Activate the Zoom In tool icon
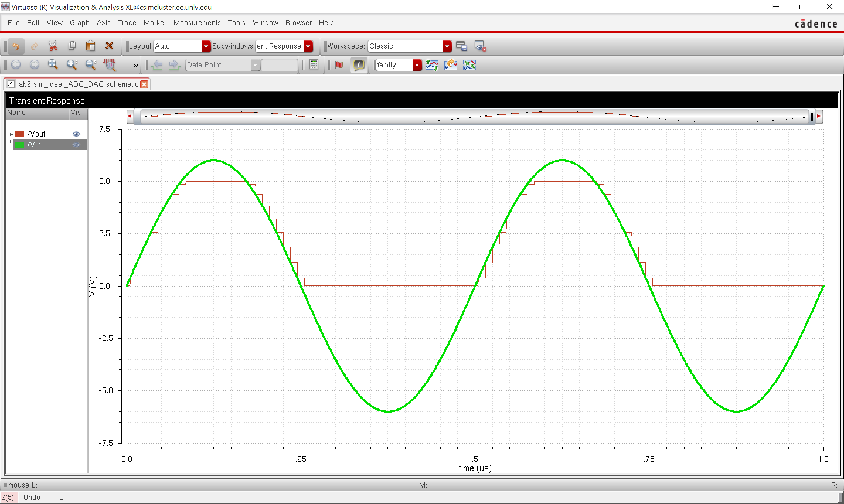 (72, 64)
